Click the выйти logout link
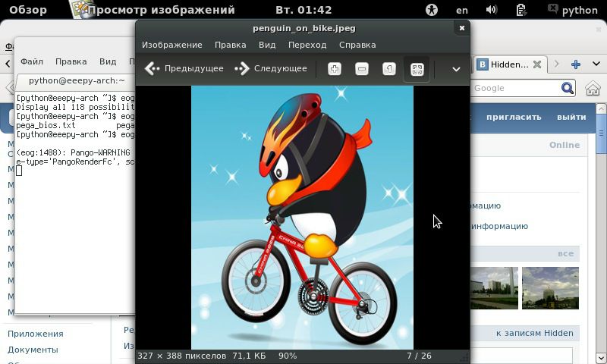This screenshot has height=364, width=607. 571,117
